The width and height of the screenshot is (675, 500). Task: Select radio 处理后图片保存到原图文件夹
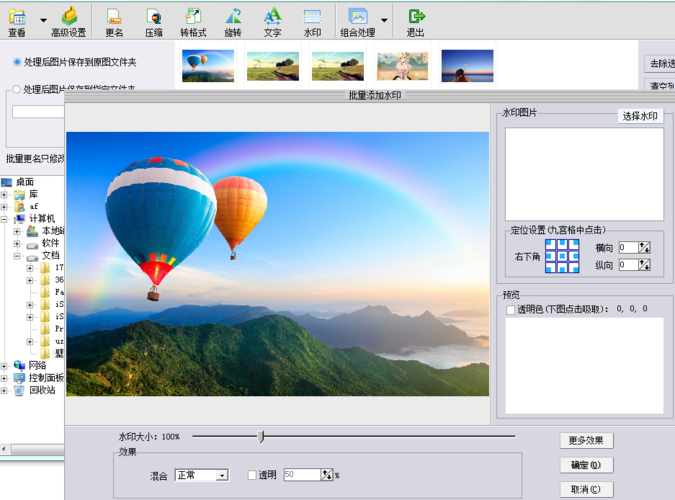(x=17, y=62)
